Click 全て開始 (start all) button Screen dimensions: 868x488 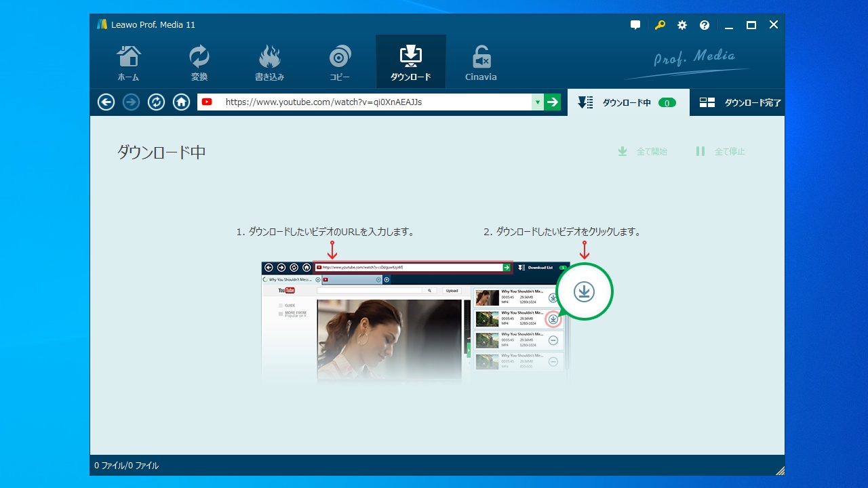pyautogui.click(x=642, y=151)
